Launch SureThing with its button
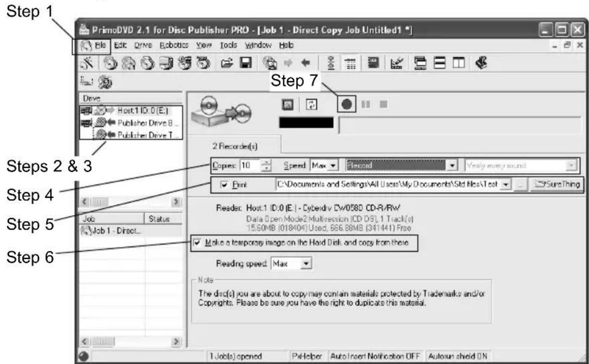 (557, 185)
